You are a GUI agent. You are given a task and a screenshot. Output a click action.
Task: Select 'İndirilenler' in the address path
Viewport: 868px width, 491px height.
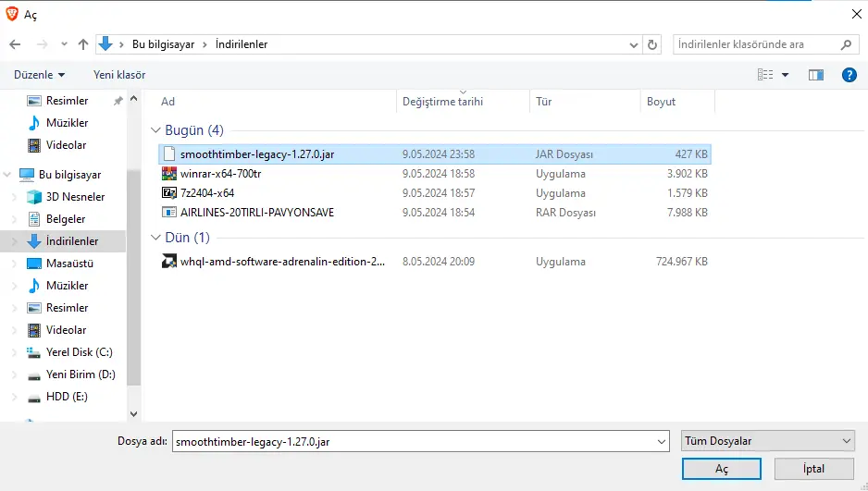(242, 44)
